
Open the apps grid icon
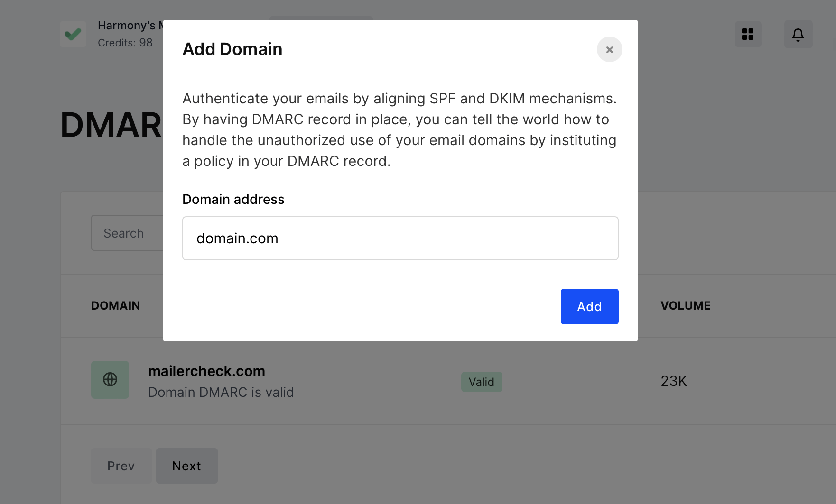748,34
